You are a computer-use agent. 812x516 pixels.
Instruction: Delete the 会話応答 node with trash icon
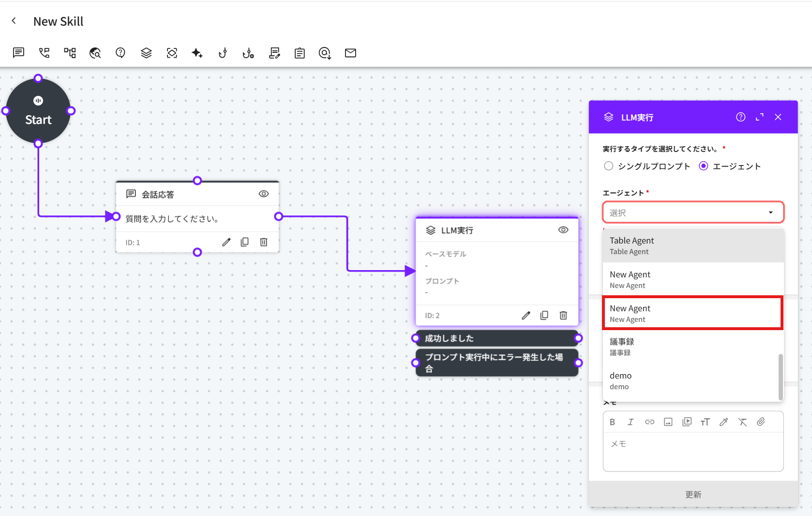[x=264, y=242]
